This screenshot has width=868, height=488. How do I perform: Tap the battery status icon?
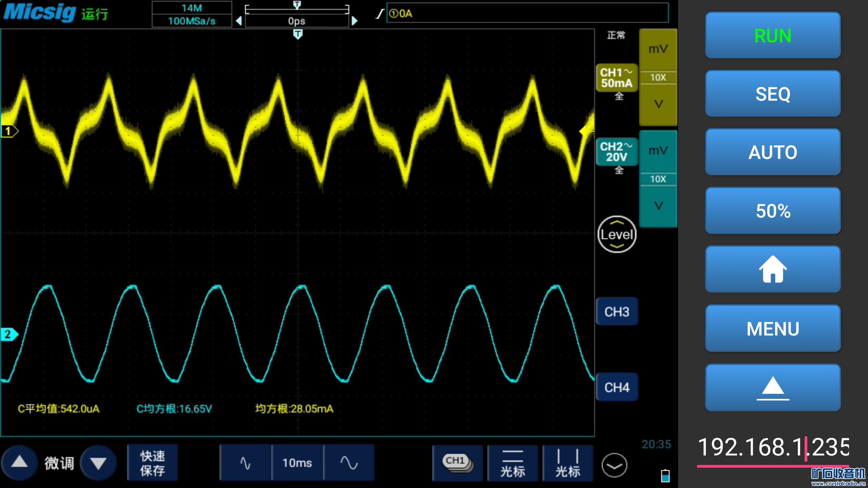(x=665, y=475)
